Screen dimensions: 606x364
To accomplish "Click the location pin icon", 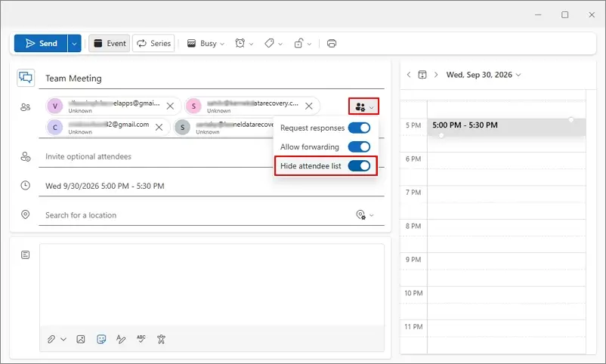I will (x=26, y=214).
